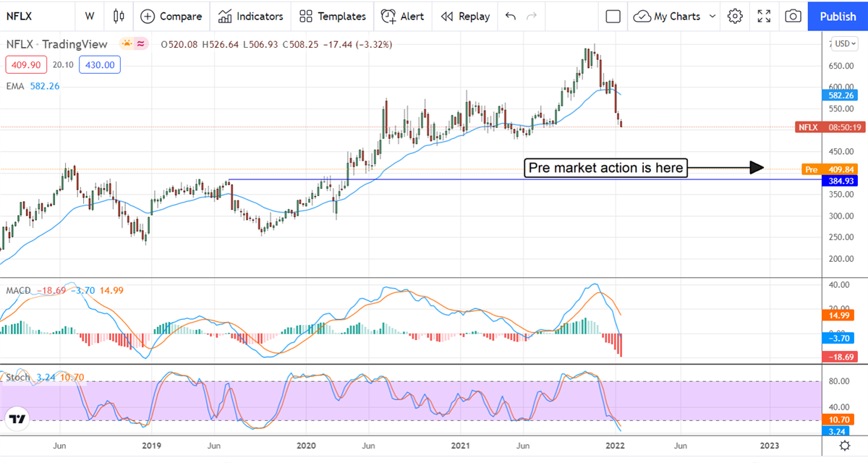This screenshot has width=868, height=463.
Task: Take a chart snapshot with camera icon
Action: (793, 16)
